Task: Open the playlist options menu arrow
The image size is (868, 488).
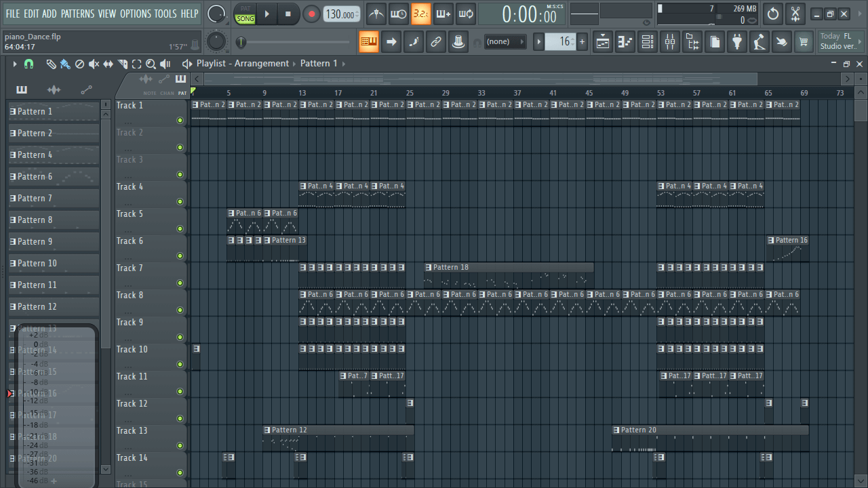Action: pos(14,64)
